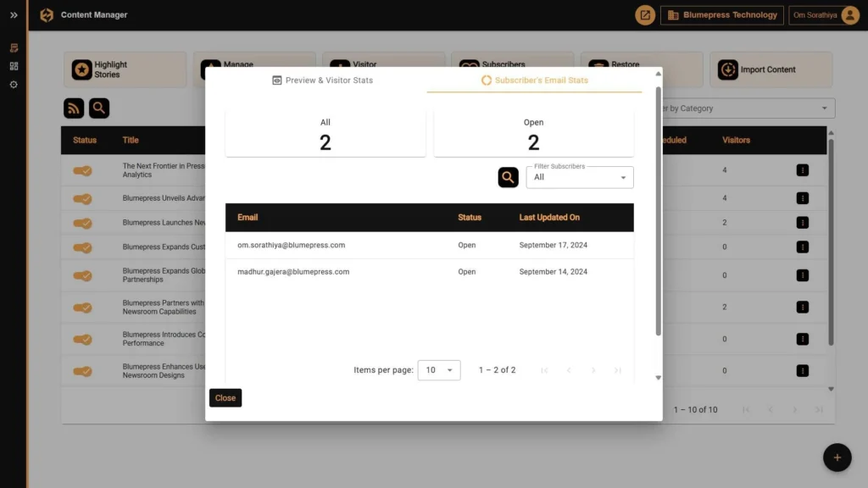The image size is (868, 488).
Task: Open the kebab menu on the first content row
Action: coord(802,169)
